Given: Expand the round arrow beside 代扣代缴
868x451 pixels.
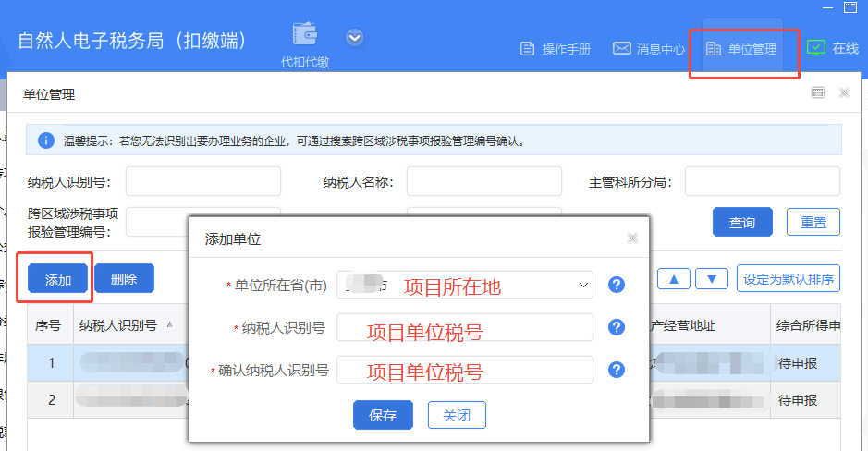Looking at the screenshot, I should [355, 38].
